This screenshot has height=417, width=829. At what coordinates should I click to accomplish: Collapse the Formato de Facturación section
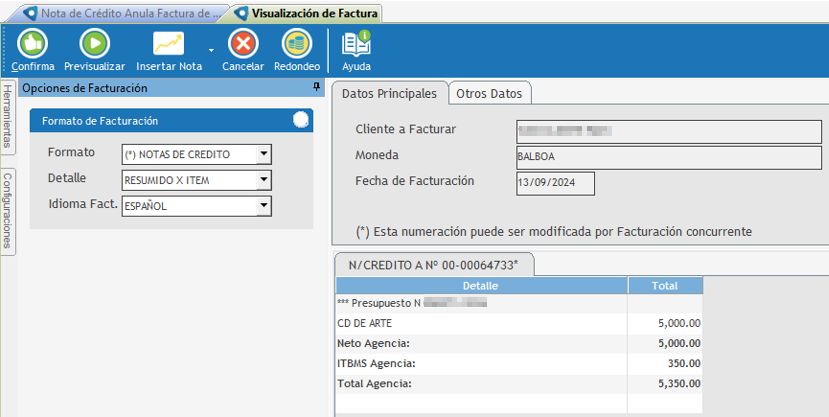point(301,120)
